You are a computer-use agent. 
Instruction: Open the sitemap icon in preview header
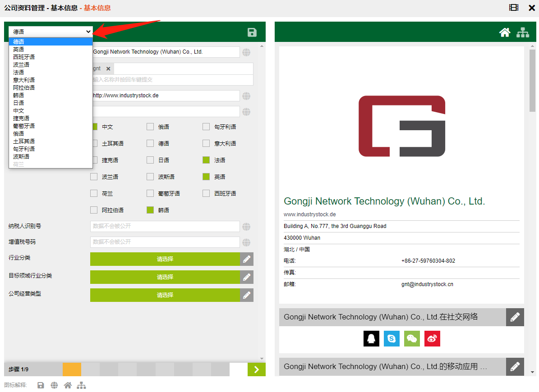pos(523,32)
